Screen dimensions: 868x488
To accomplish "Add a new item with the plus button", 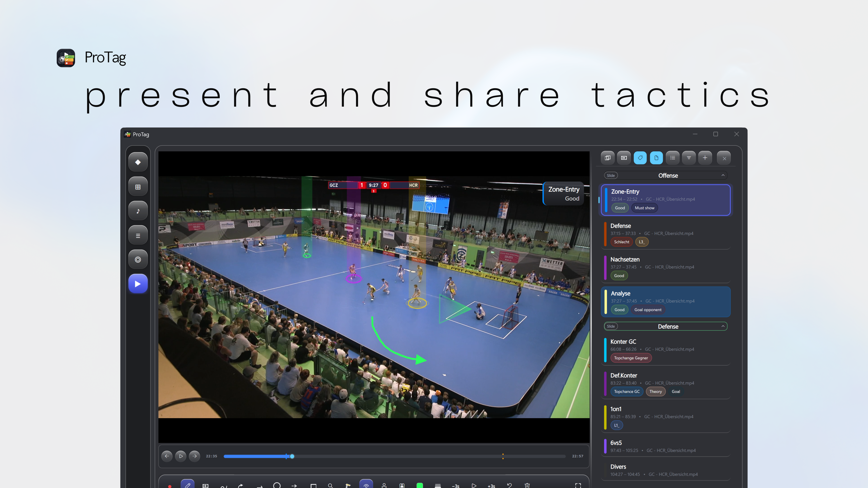I will [x=705, y=158].
